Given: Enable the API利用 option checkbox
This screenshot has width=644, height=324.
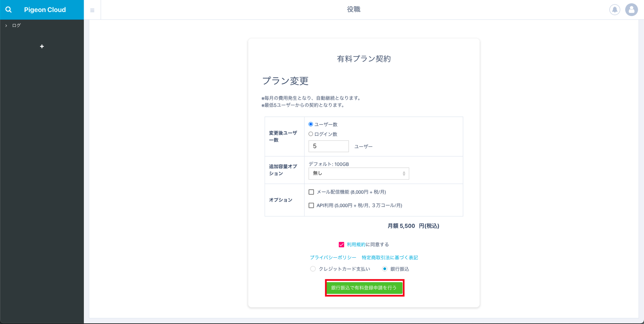Looking at the screenshot, I should tap(311, 206).
